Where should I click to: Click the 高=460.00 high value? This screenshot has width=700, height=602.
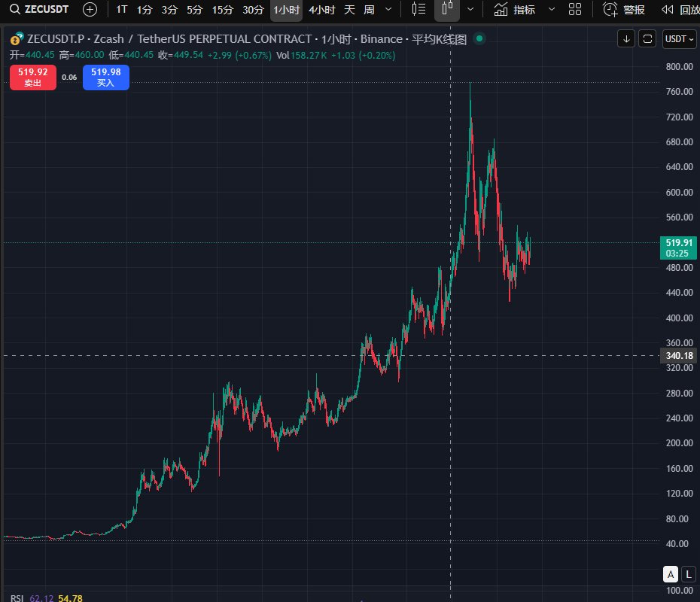(x=81, y=55)
